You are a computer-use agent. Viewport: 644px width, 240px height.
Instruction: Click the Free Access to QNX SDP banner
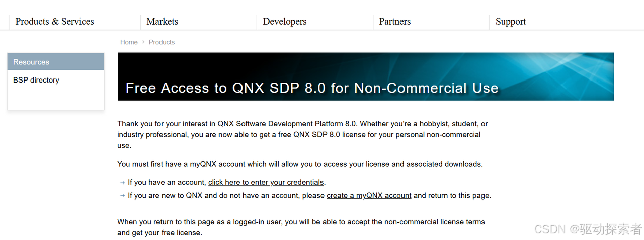pyautogui.click(x=366, y=76)
